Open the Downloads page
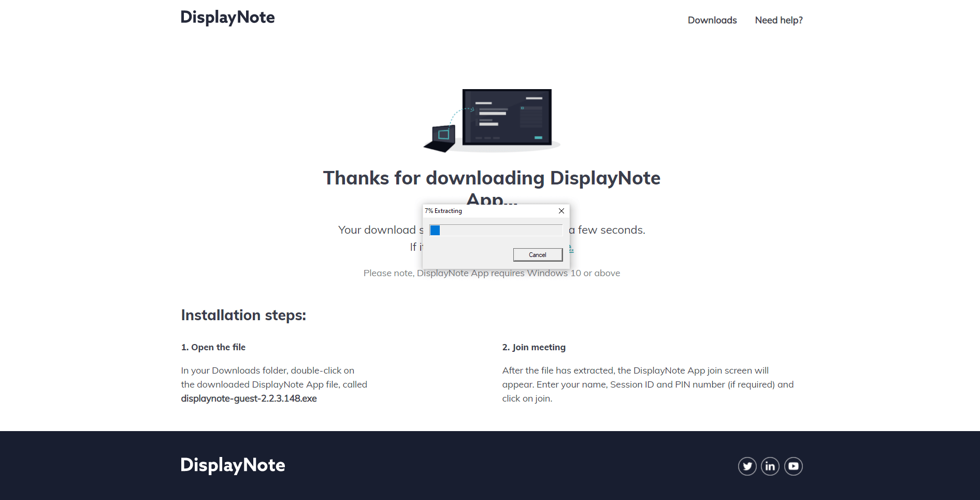The width and height of the screenshot is (980, 500). coord(712,20)
